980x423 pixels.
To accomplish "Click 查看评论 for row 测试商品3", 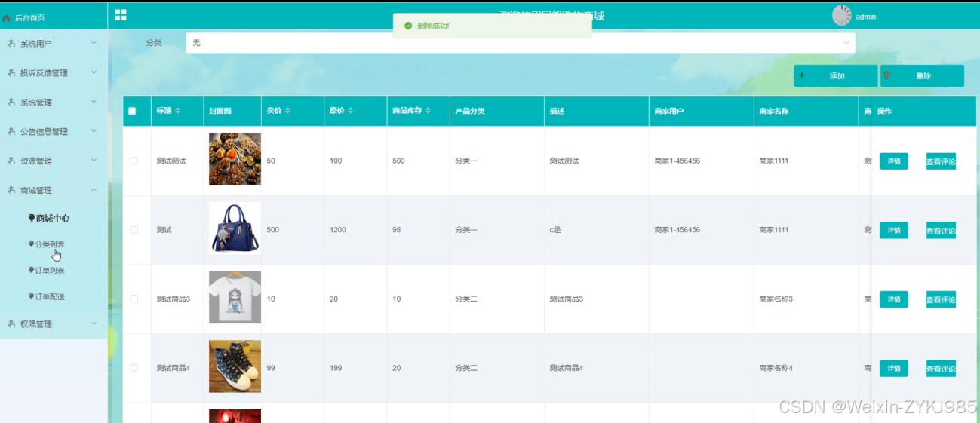I will [x=941, y=299].
